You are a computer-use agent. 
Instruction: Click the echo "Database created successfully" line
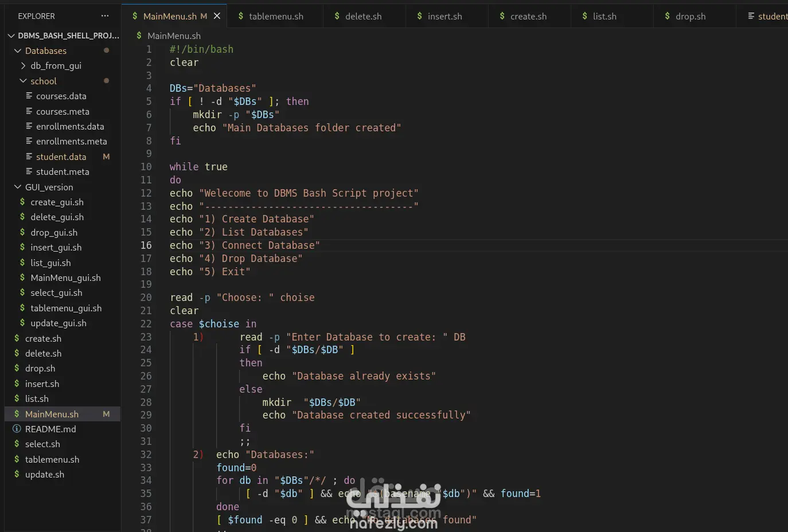[x=366, y=415]
